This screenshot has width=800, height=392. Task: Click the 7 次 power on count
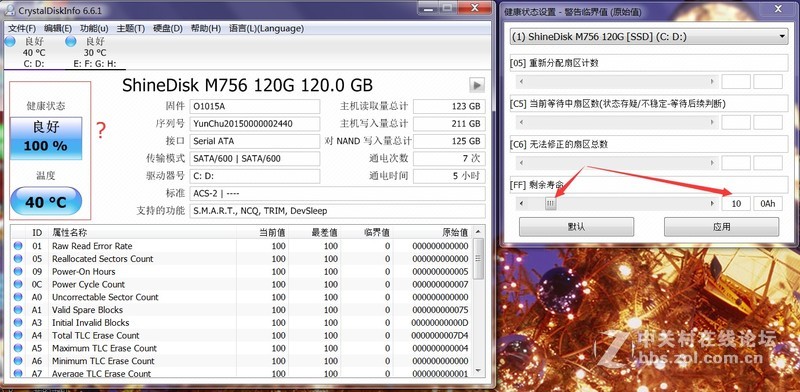click(x=449, y=159)
